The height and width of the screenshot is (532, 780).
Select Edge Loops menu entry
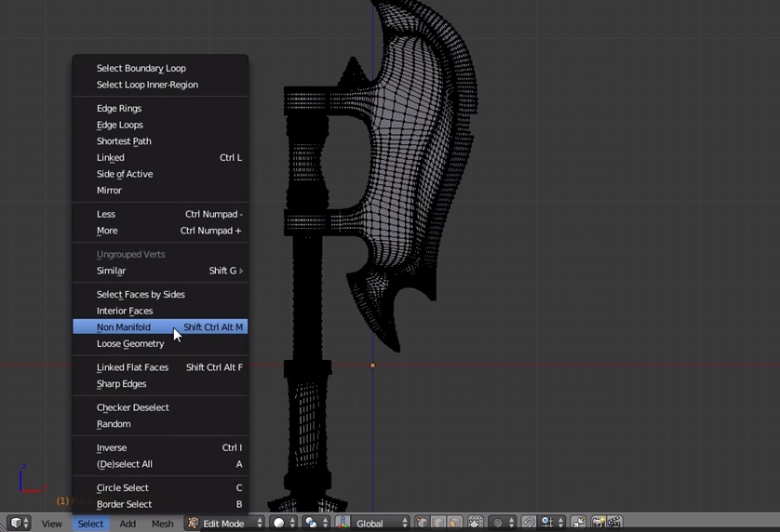click(x=160, y=125)
